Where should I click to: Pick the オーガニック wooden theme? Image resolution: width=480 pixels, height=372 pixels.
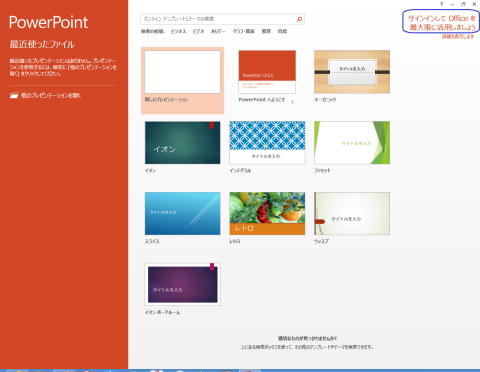coord(352,72)
